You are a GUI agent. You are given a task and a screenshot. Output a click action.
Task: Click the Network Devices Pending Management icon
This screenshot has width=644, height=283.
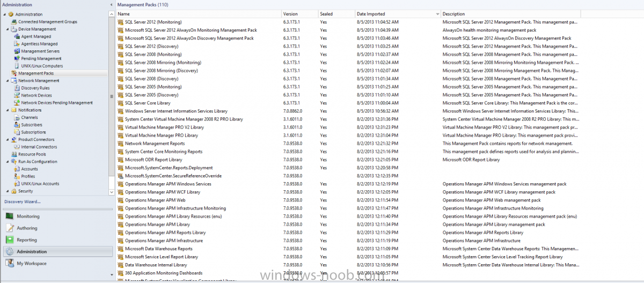point(17,103)
